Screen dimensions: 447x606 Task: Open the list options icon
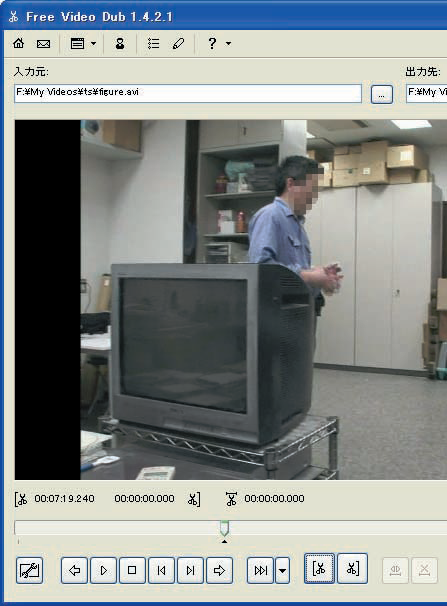pyautogui.click(x=153, y=43)
